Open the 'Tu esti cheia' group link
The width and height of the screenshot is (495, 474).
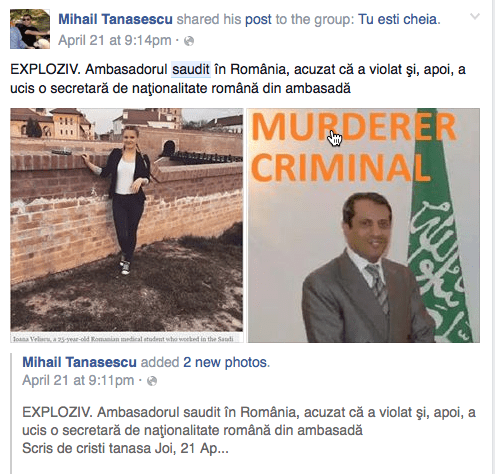397,19
